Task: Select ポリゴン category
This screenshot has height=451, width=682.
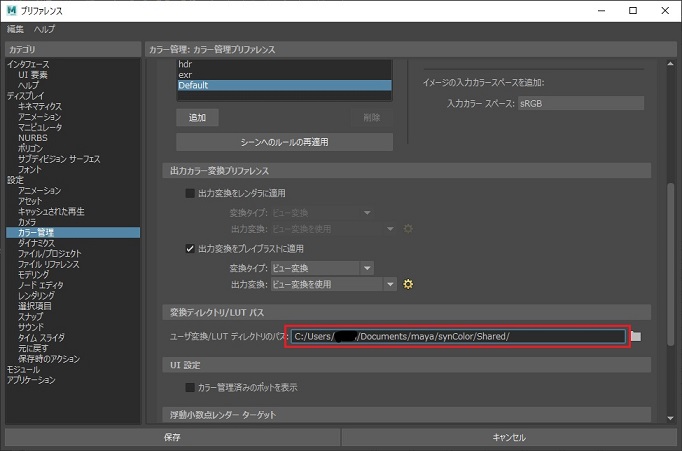Action: 30,148
